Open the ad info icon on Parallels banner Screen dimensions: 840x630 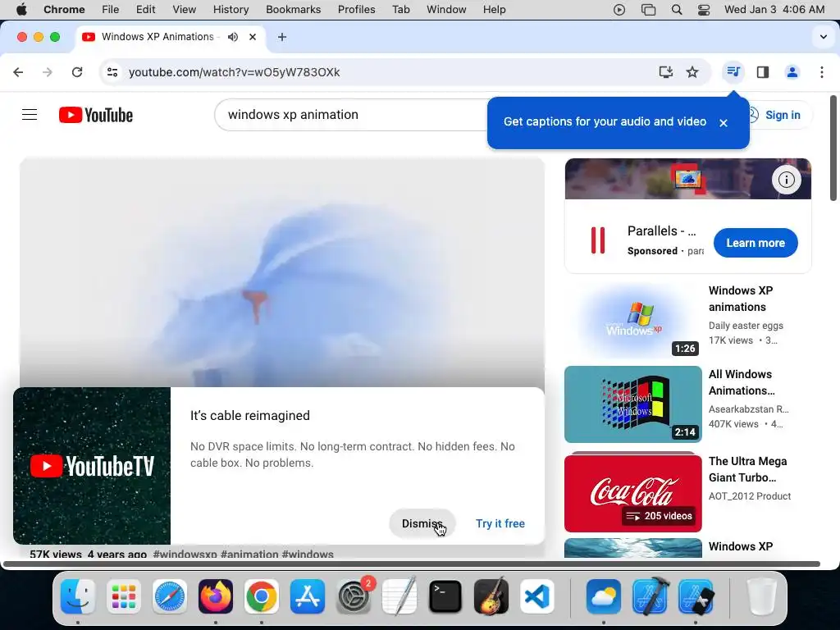786,180
